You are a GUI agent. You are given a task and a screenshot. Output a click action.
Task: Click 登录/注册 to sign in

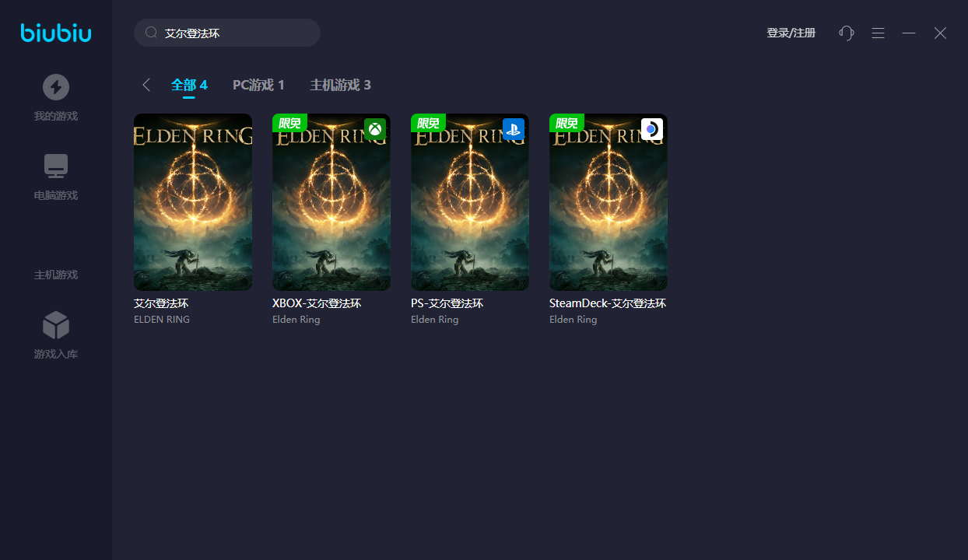coord(791,33)
